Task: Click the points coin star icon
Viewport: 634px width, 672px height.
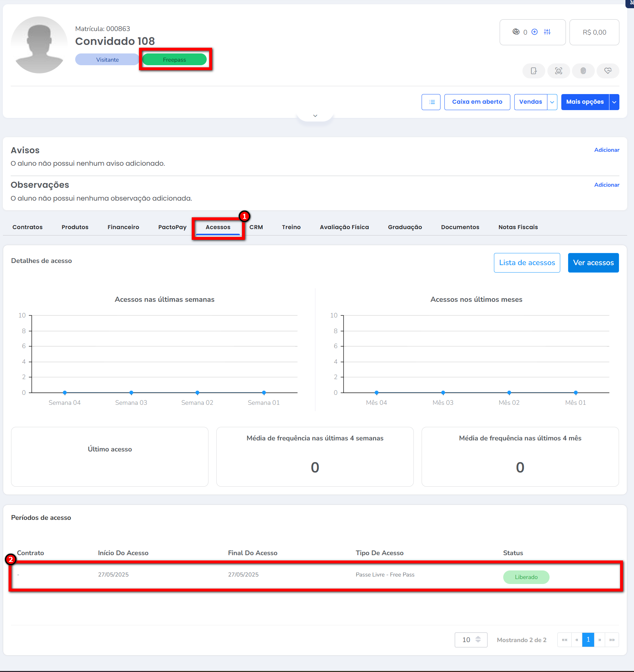Action: pos(516,32)
